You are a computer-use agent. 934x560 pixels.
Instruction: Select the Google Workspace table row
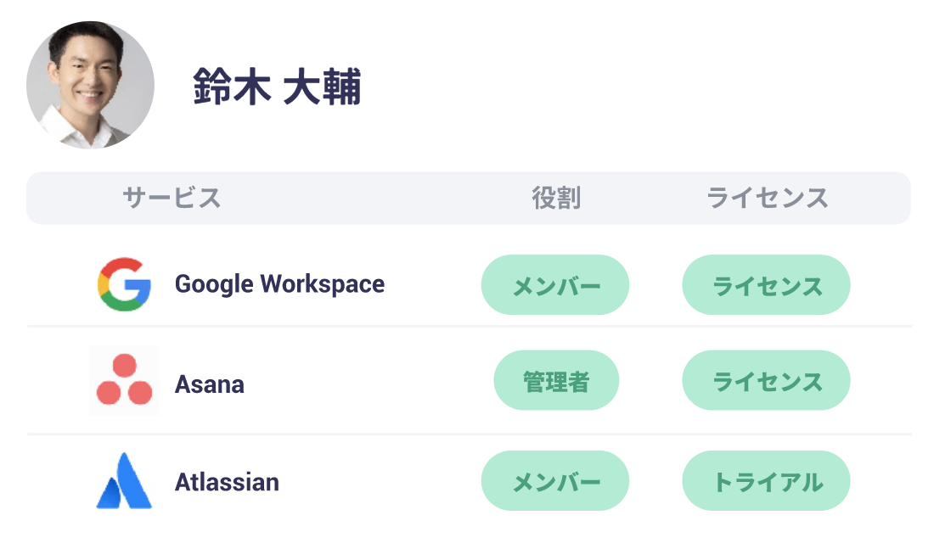click(469, 284)
